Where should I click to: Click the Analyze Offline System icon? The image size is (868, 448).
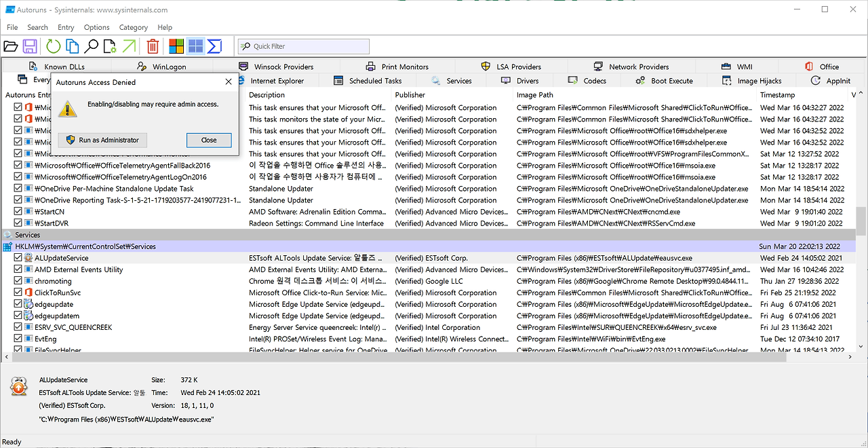pos(109,45)
